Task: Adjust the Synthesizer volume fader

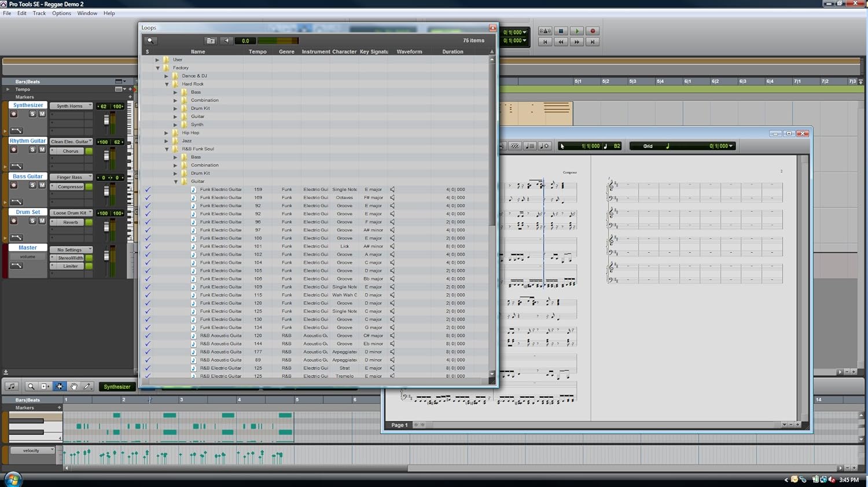Action: tap(106, 120)
